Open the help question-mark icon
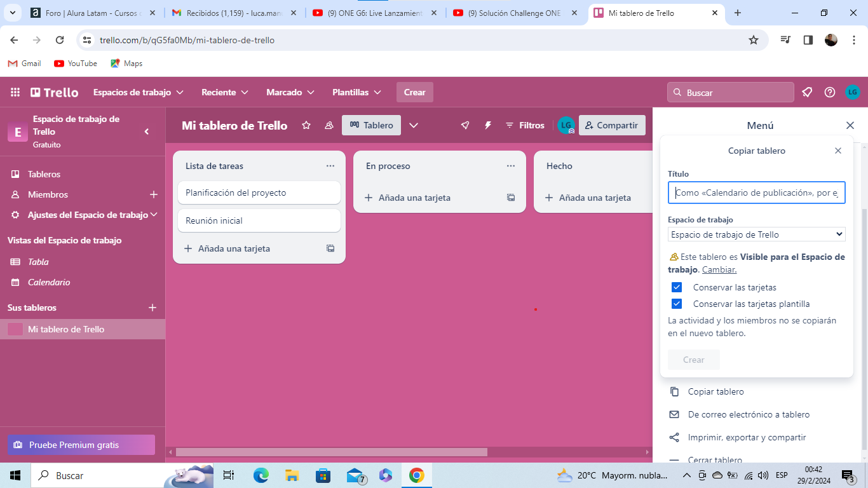This screenshot has height=488, width=868. pyautogui.click(x=830, y=92)
